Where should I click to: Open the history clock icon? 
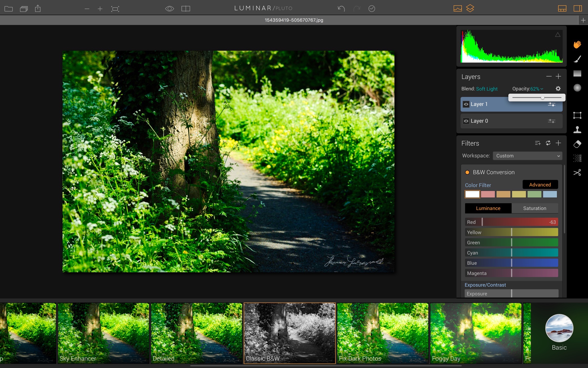tap(372, 9)
